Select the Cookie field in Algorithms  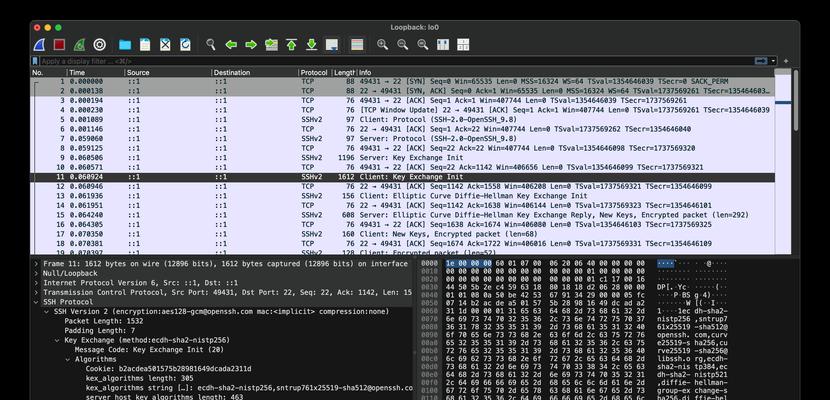point(168,369)
